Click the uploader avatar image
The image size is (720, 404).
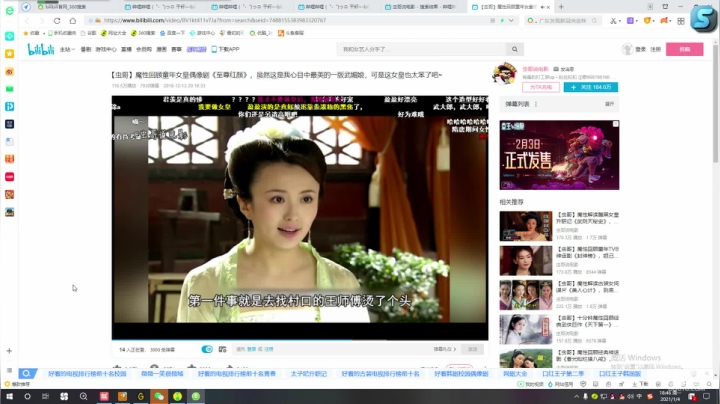click(x=504, y=73)
